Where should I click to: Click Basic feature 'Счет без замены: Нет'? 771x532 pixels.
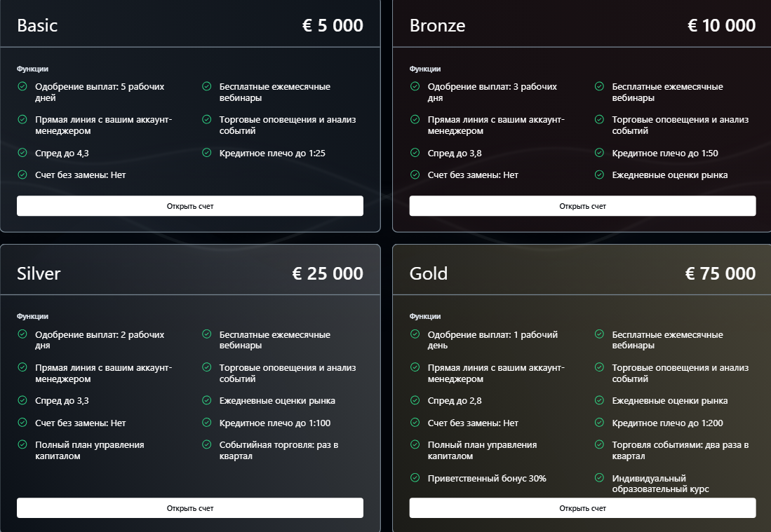[81, 175]
